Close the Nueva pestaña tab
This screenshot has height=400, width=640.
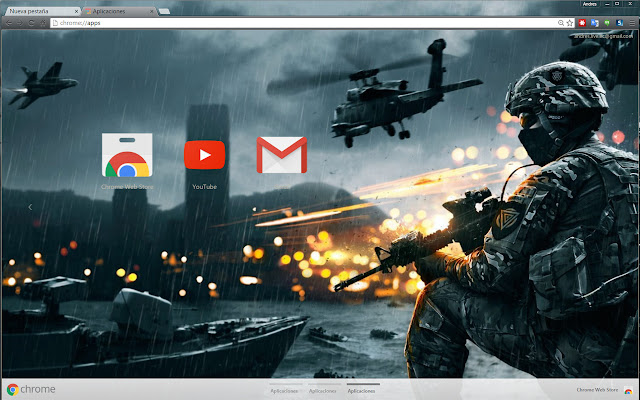[76, 11]
